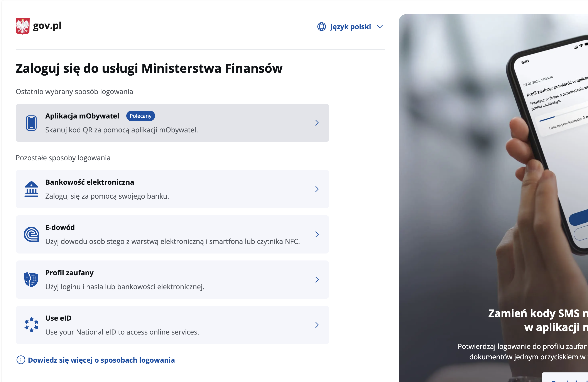Click the gov.pl text logo
Screen dimensions: 588x382
pyautogui.click(x=47, y=26)
